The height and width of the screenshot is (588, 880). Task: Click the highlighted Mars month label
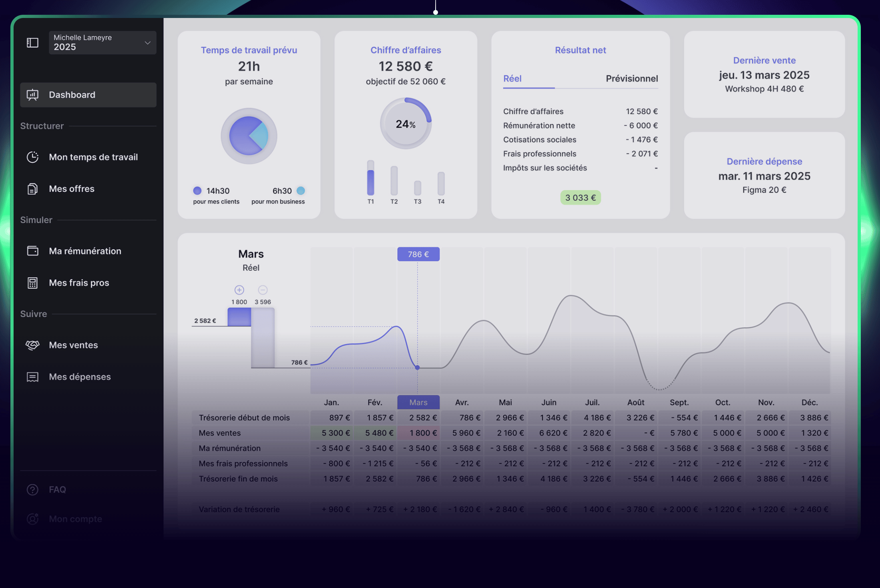pyautogui.click(x=418, y=402)
